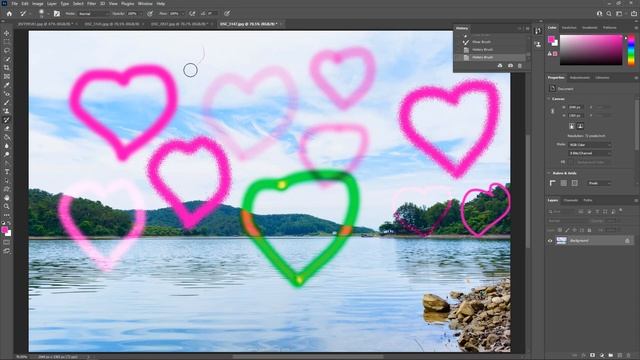The height and width of the screenshot is (360, 640).
Task: Set canvas to landscape orientation
Action: [x=580, y=126]
